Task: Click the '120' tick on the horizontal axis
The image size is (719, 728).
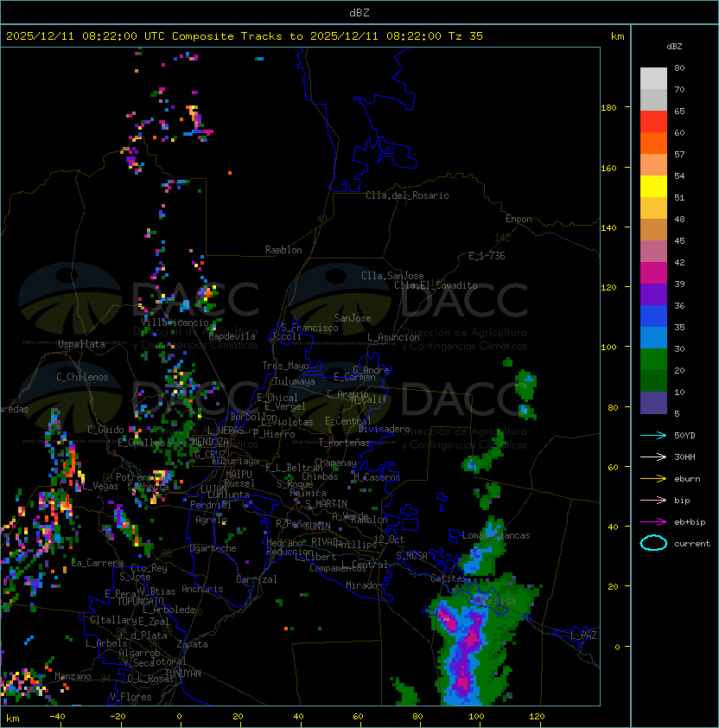Action: (537, 717)
